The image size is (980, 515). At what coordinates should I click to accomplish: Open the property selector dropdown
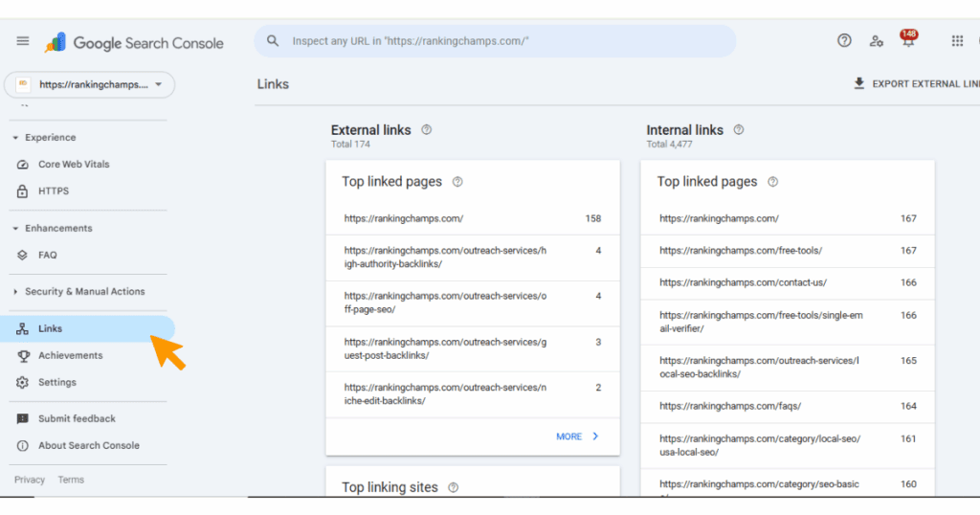tap(90, 84)
